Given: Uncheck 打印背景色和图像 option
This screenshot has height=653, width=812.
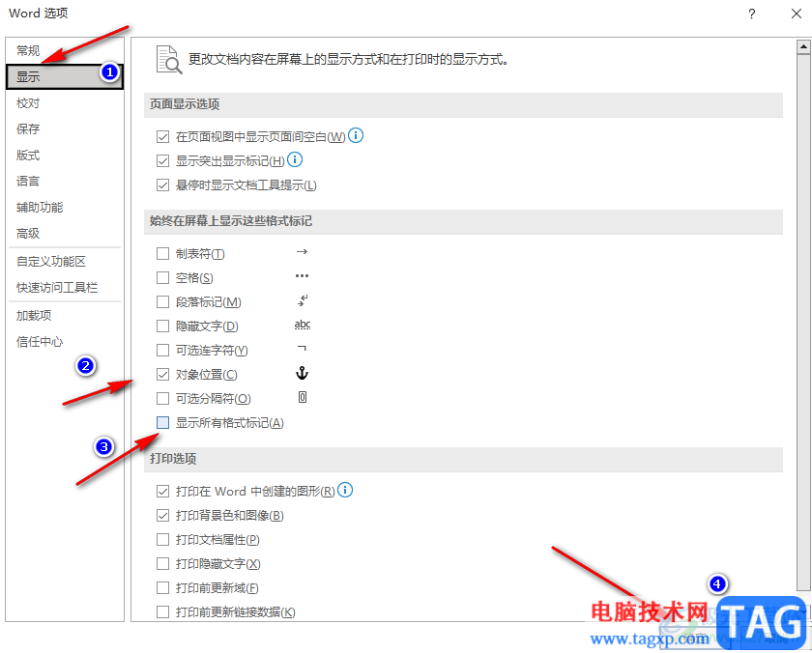Looking at the screenshot, I should 162,516.
